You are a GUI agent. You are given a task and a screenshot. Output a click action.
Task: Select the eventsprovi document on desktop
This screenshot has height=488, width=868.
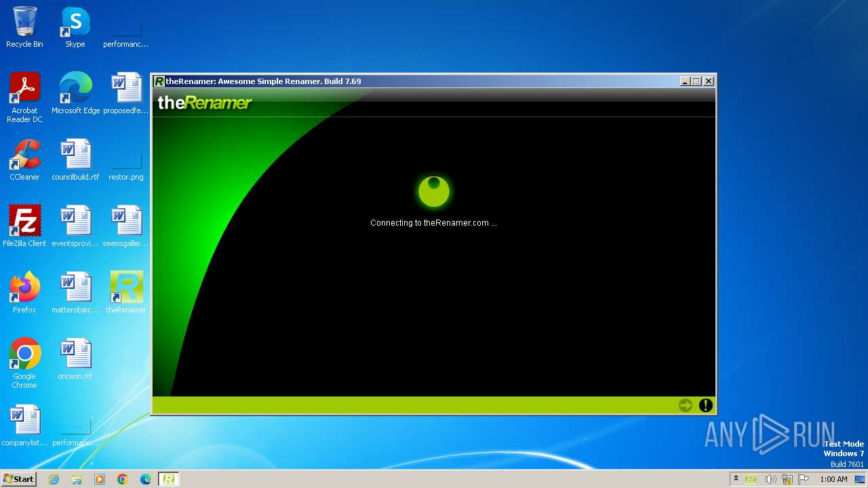(75, 226)
